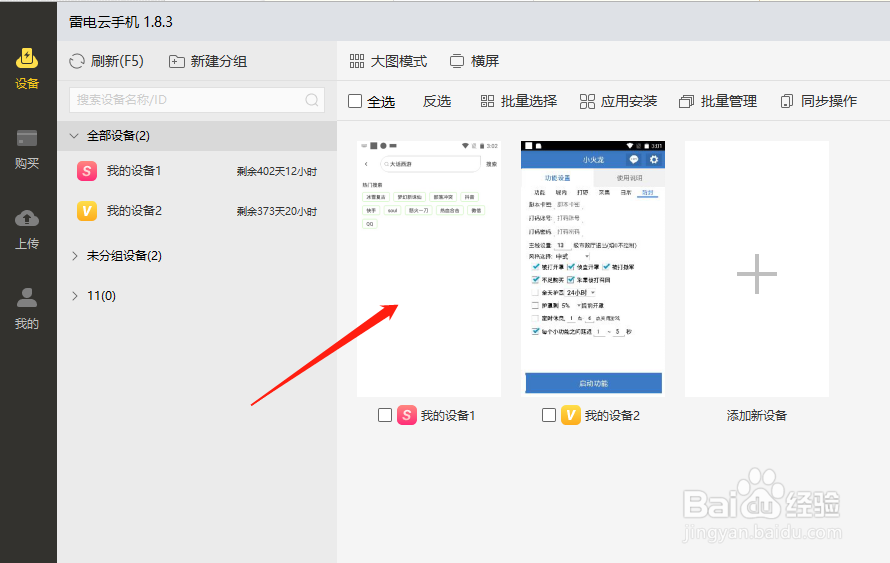Click the yellow V icon in device list
The width and height of the screenshot is (890, 563).
click(87, 211)
